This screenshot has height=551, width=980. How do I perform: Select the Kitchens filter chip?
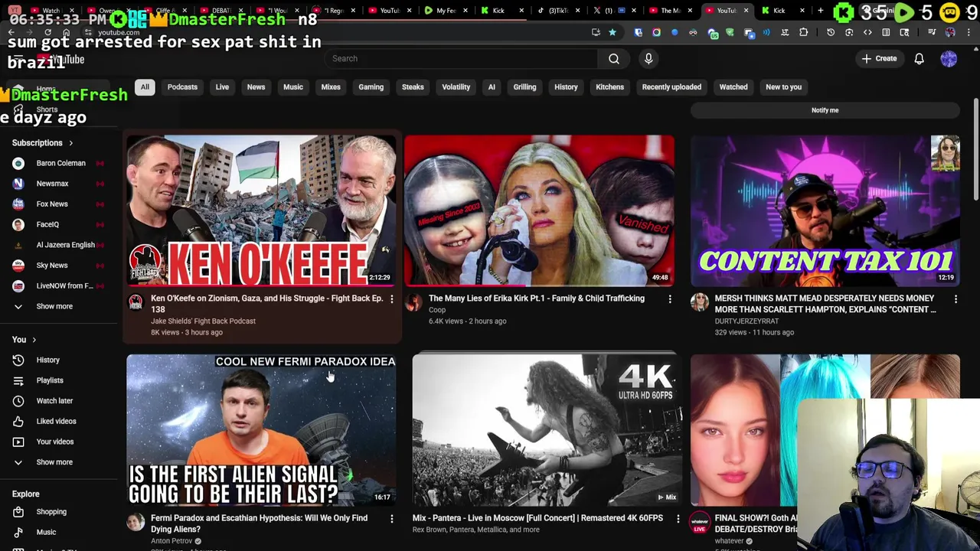(609, 87)
